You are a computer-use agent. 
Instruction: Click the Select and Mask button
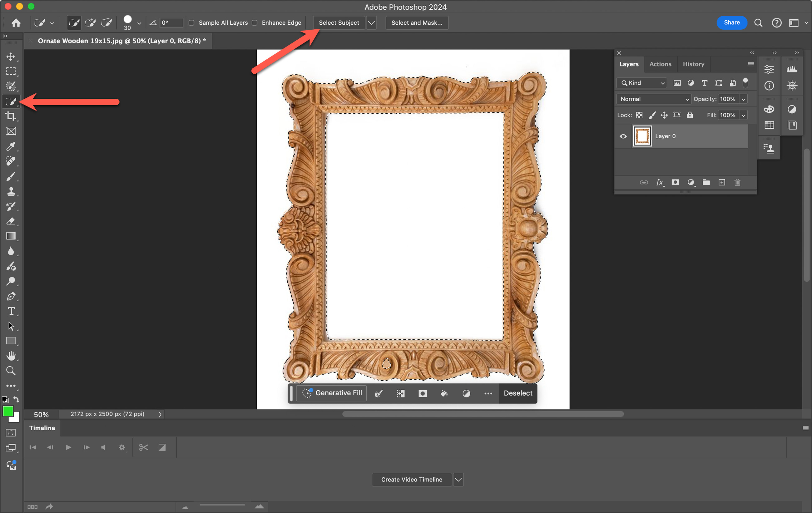[416, 22]
